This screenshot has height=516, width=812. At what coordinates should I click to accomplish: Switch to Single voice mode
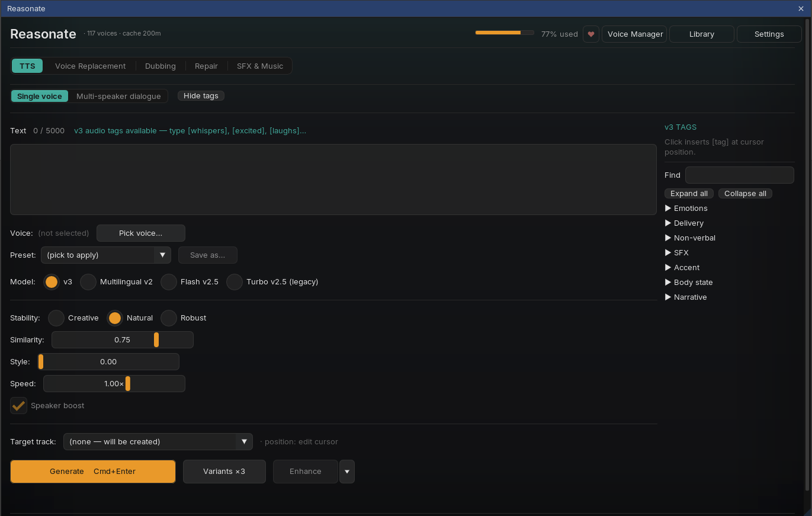point(40,96)
